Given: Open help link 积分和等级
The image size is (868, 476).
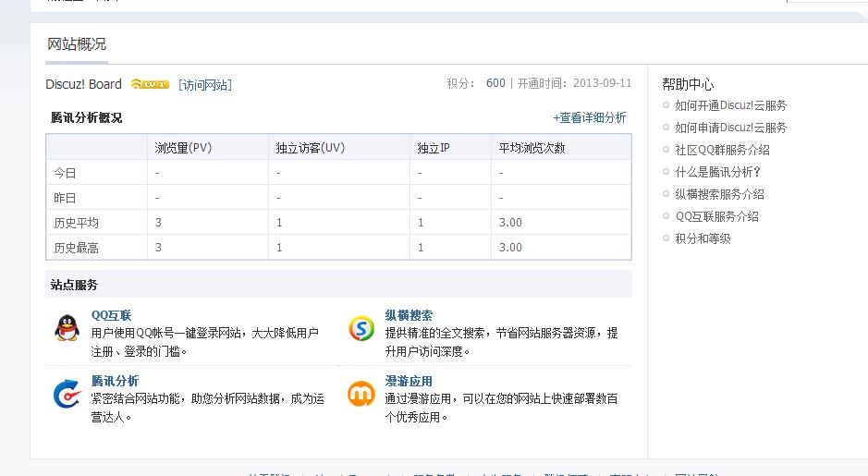Looking at the screenshot, I should (x=703, y=238).
